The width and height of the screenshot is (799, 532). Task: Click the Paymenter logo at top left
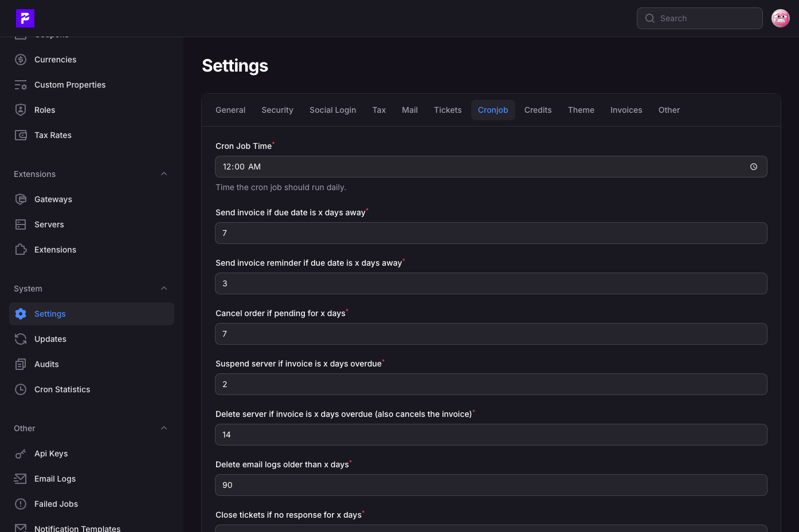[25, 18]
